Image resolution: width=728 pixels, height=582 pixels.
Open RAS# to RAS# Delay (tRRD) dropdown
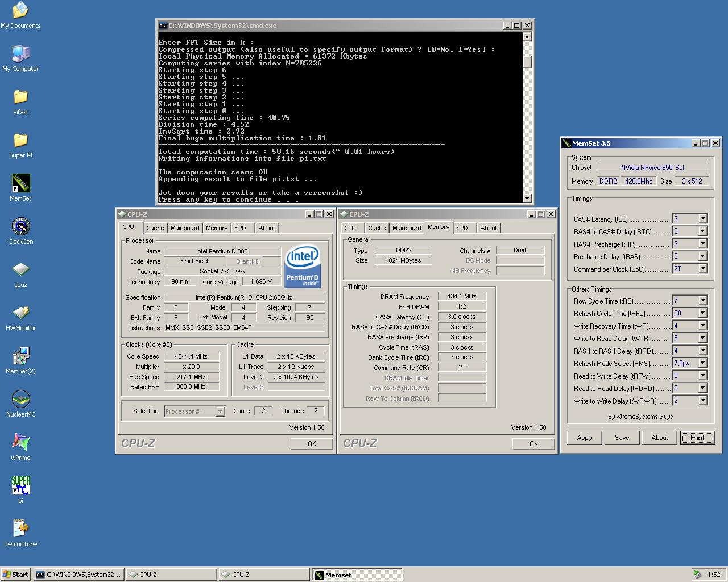click(x=702, y=351)
